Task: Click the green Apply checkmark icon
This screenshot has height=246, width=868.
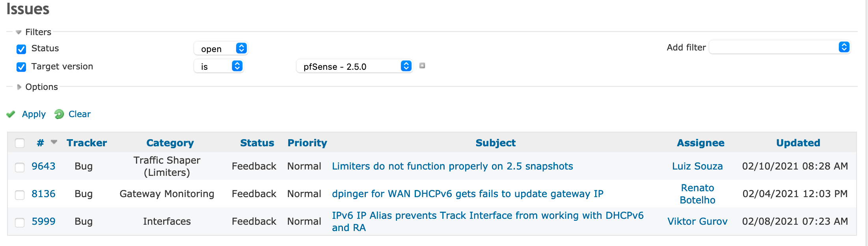Action: click(11, 114)
